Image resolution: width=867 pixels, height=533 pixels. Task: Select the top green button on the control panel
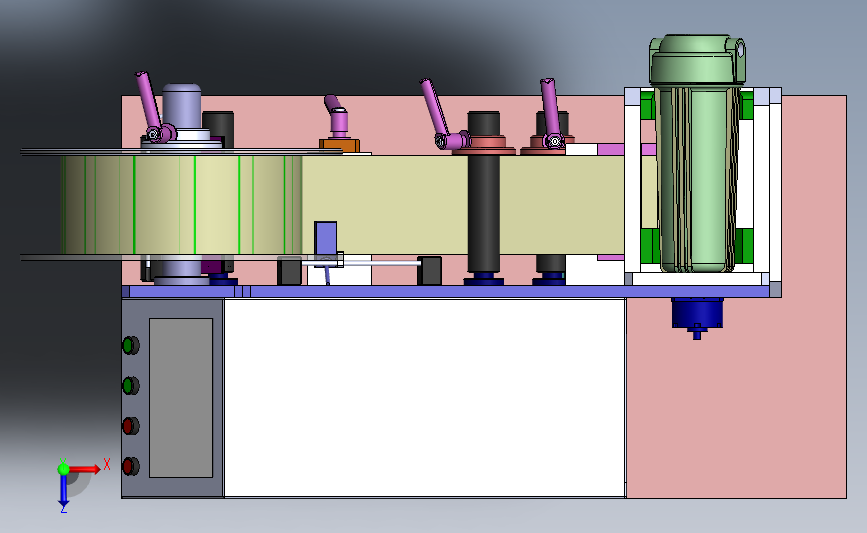(x=130, y=345)
